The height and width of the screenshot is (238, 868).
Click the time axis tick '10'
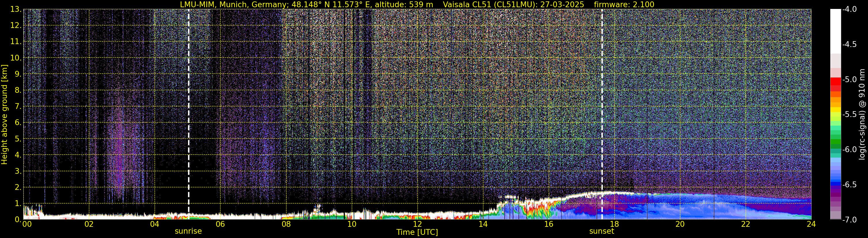click(352, 224)
